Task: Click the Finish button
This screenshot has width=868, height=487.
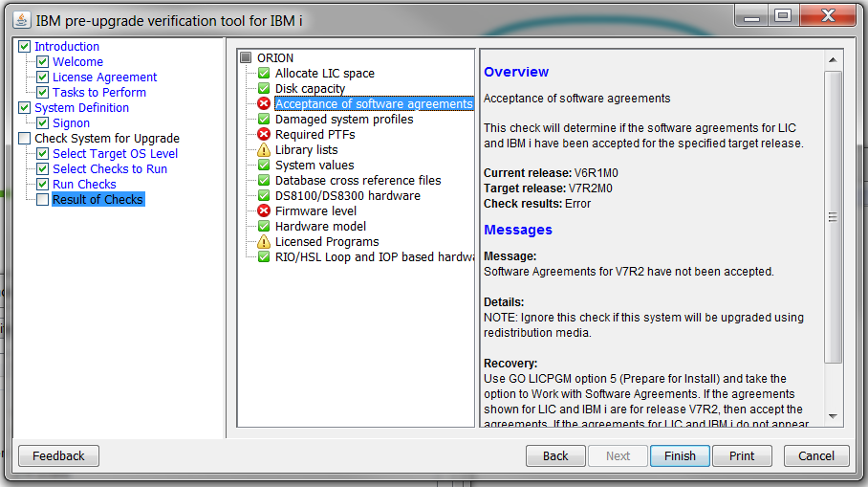Action: [680, 456]
